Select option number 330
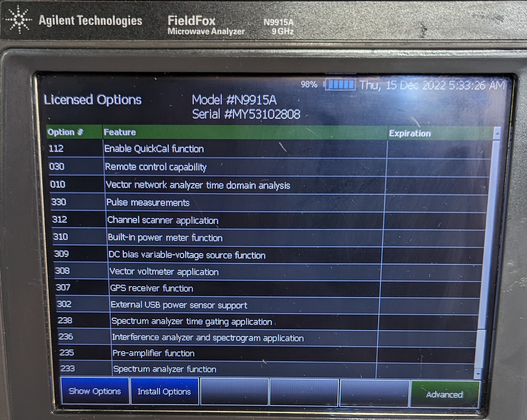Viewport: 527px width, 420px height. [x=59, y=202]
